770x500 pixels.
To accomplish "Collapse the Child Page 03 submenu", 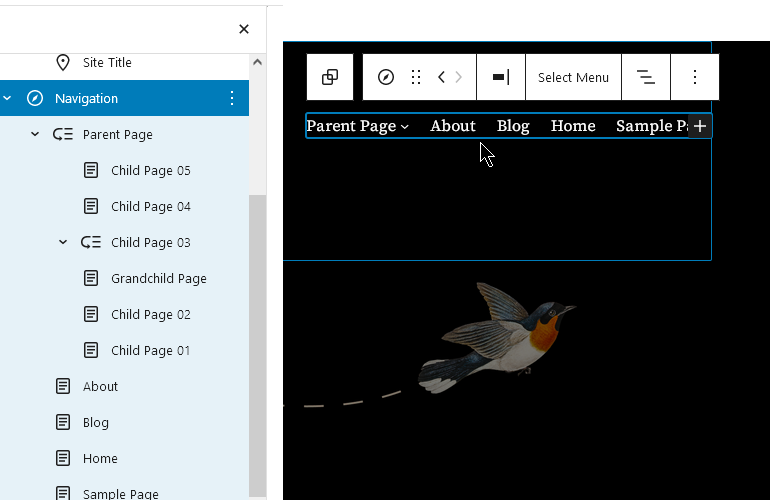I will coord(63,242).
